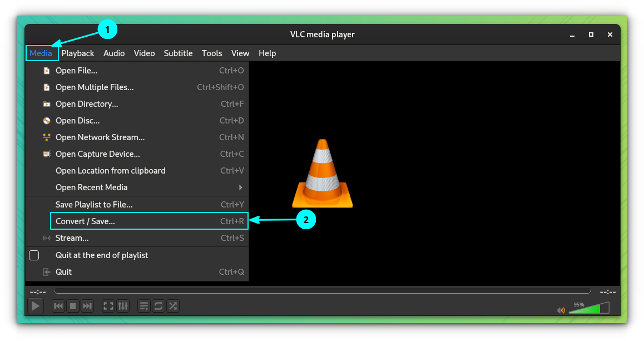Open the Tools menu
The image size is (644, 341).
click(x=211, y=53)
